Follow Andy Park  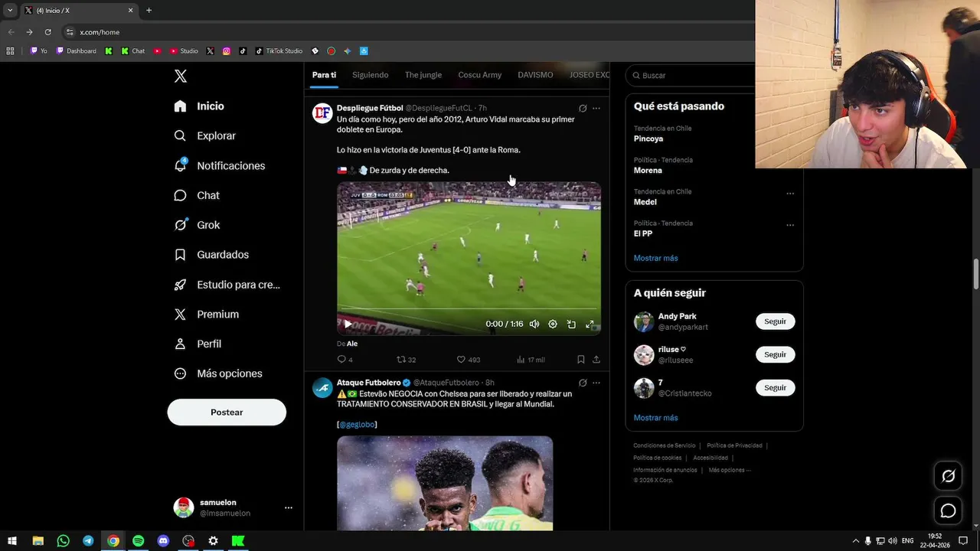[x=775, y=321]
